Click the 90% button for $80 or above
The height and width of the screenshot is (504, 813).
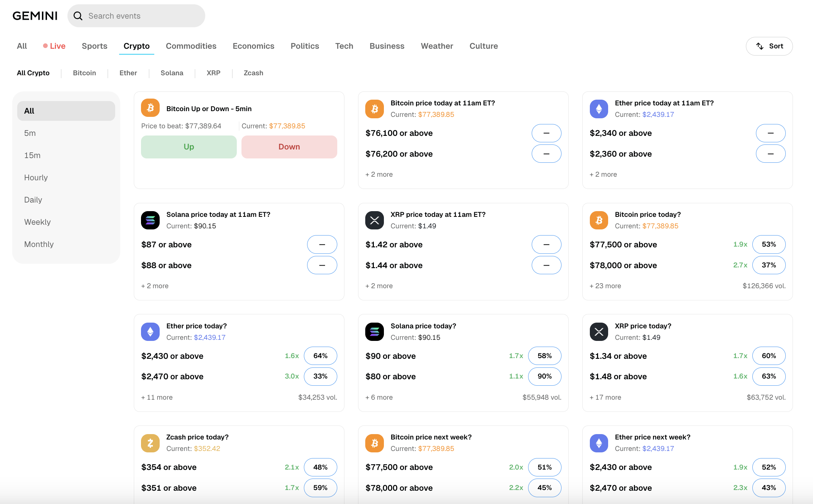pyautogui.click(x=545, y=376)
